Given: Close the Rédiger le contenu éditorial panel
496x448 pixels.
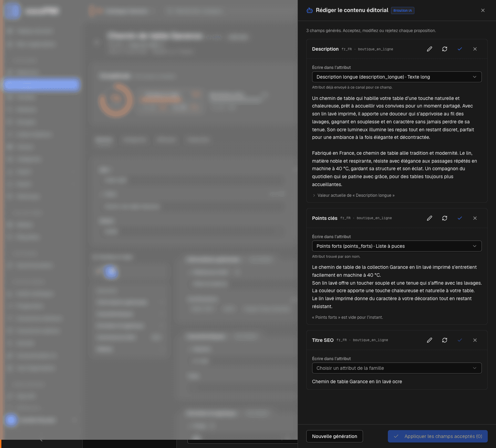Looking at the screenshot, I should pyautogui.click(x=483, y=10).
